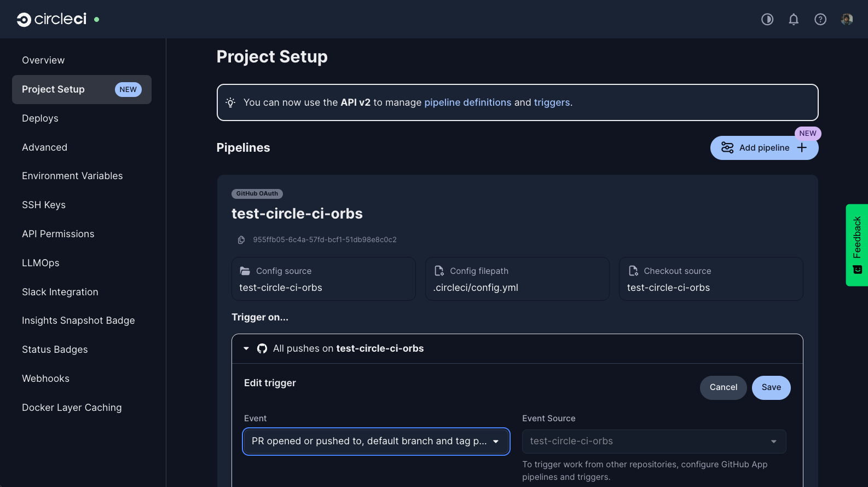Open SSH Keys page
Viewport: 868px width, 487px height.
pyautogui.click(x=44, y=205)
